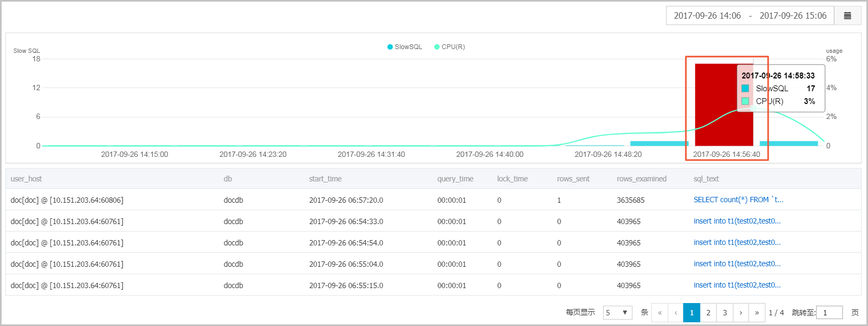Select page 3 in pagination
Screen dimensions: 868x326
(725, 313)
